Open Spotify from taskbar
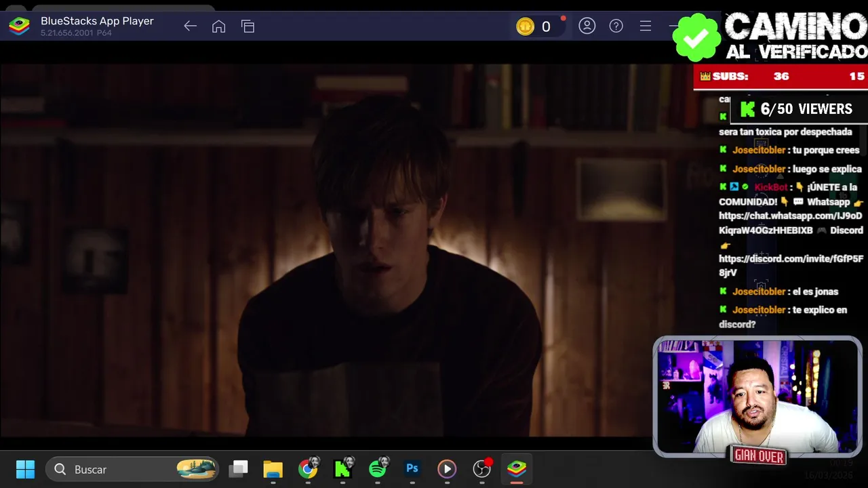The width and height of the screenshot is (868, 488). pos(378,469)
